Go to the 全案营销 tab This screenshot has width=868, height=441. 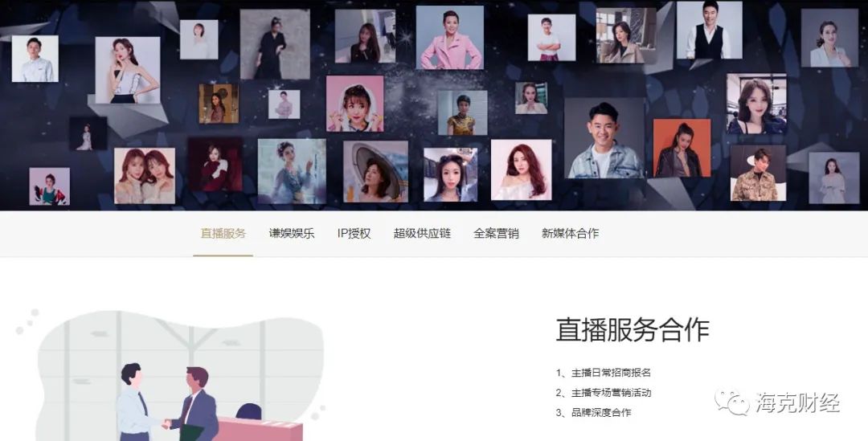(496, 234)
